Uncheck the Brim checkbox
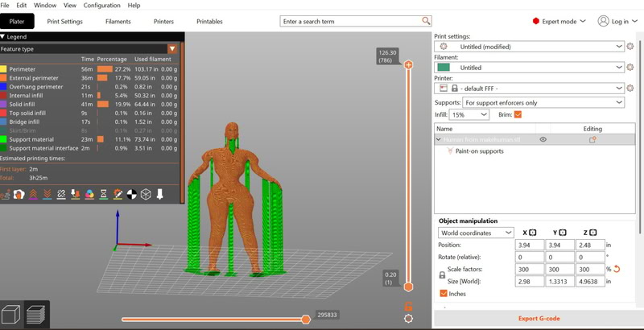The height and width of the screenshot is (330, 644). pos(518,115)
